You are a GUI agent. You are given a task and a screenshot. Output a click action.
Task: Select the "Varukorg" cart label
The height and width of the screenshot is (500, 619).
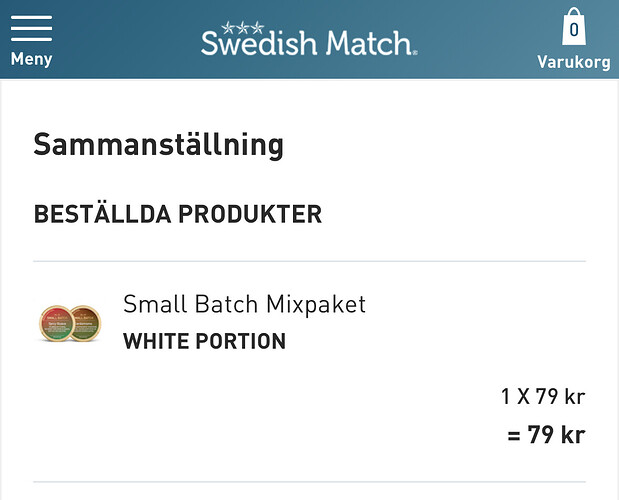coord(574,61)
